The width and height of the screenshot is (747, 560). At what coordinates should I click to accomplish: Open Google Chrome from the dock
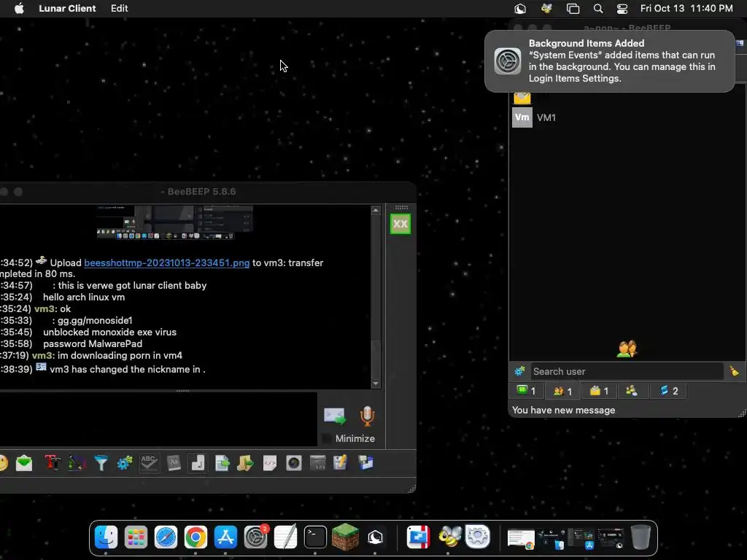point(196,537)
